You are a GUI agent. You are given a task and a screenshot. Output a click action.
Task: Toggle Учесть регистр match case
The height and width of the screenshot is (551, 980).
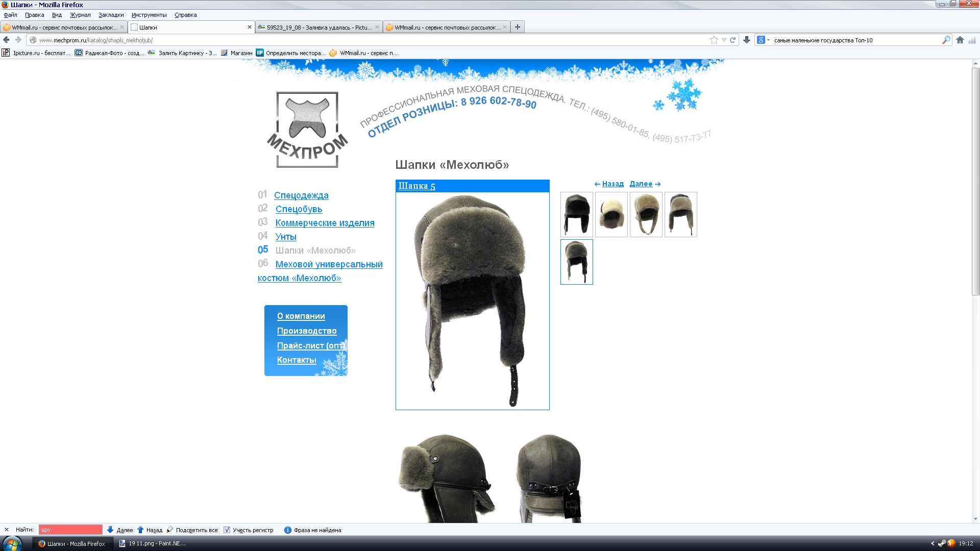coord(249,530)
